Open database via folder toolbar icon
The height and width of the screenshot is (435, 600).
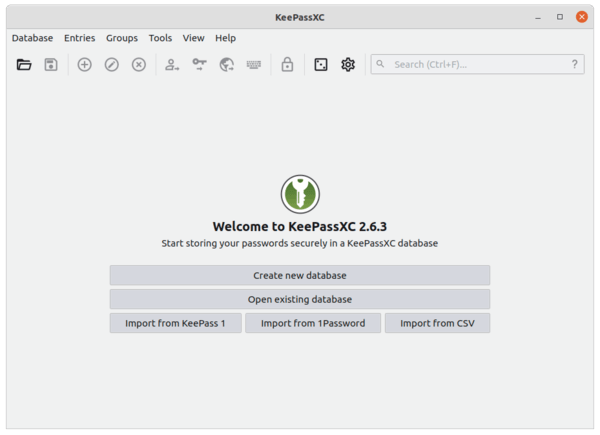pyautogui.click(x=24, y=65)
